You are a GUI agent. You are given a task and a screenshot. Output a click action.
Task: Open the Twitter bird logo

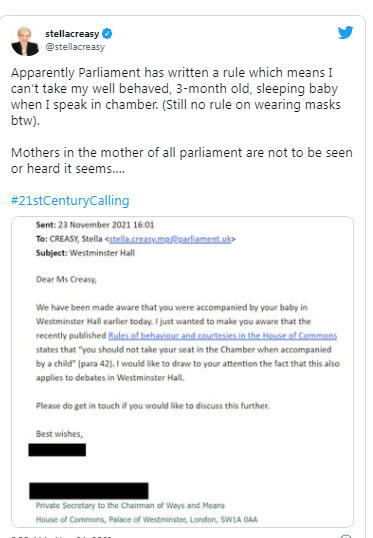[345, 32]
